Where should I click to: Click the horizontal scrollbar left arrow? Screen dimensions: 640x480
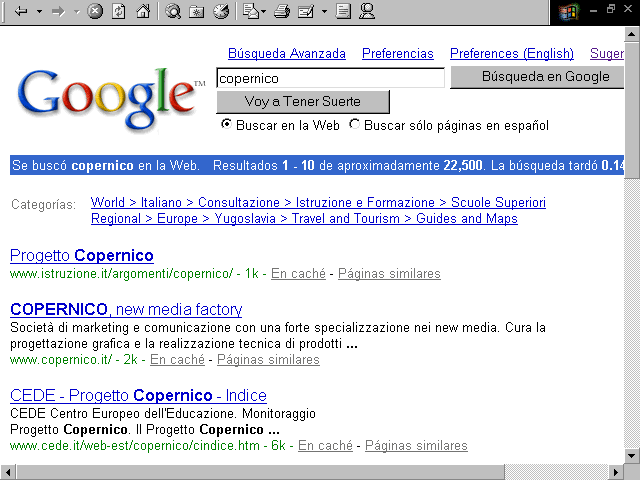[8, 472]
